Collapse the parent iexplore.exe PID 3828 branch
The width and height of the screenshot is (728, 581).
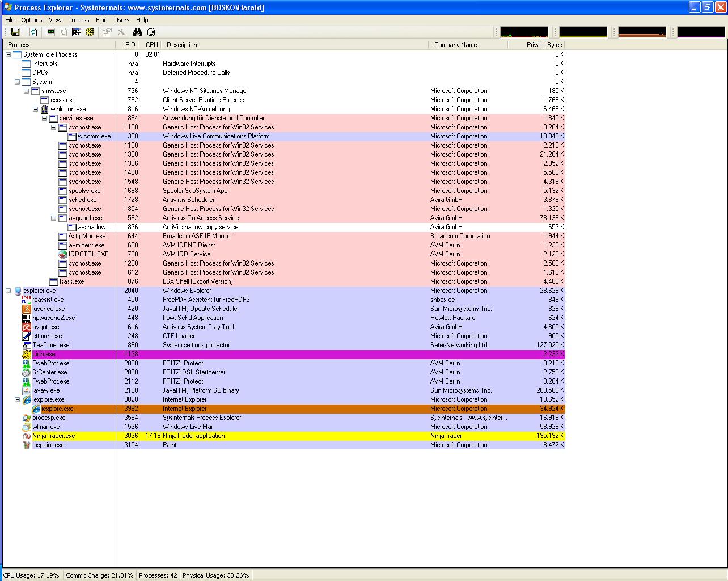click(x=17, y=399)
